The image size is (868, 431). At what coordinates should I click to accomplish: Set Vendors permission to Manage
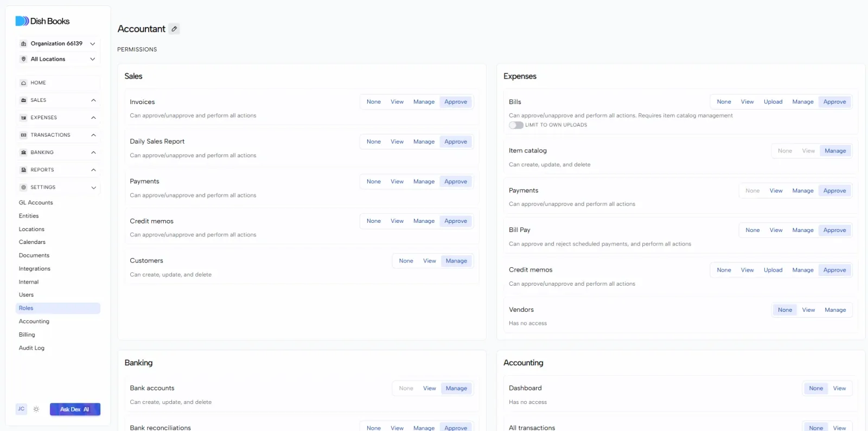point(835,310)
